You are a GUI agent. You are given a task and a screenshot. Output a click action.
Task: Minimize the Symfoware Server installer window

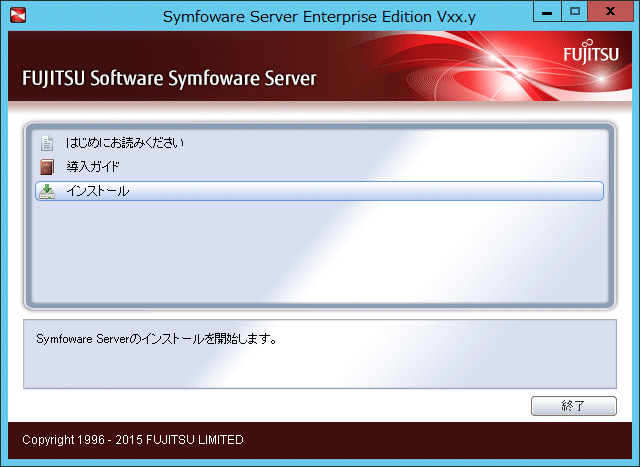(x=547, y=11)
